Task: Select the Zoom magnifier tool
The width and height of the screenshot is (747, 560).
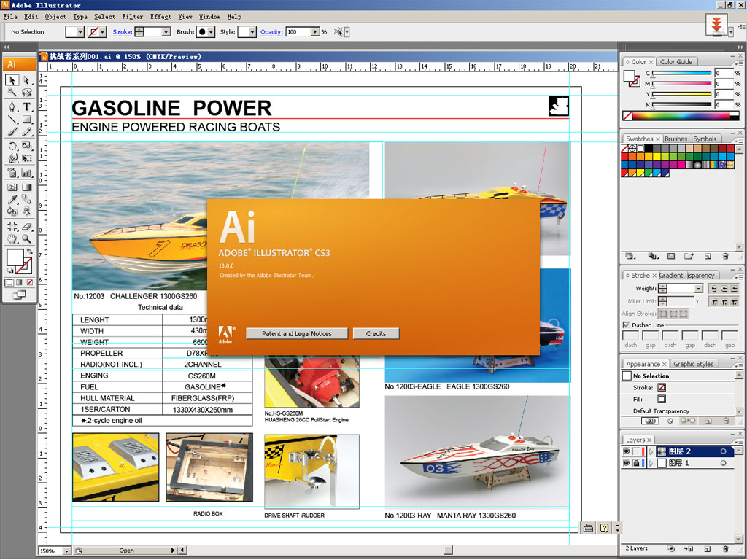Action: [27, 238]
